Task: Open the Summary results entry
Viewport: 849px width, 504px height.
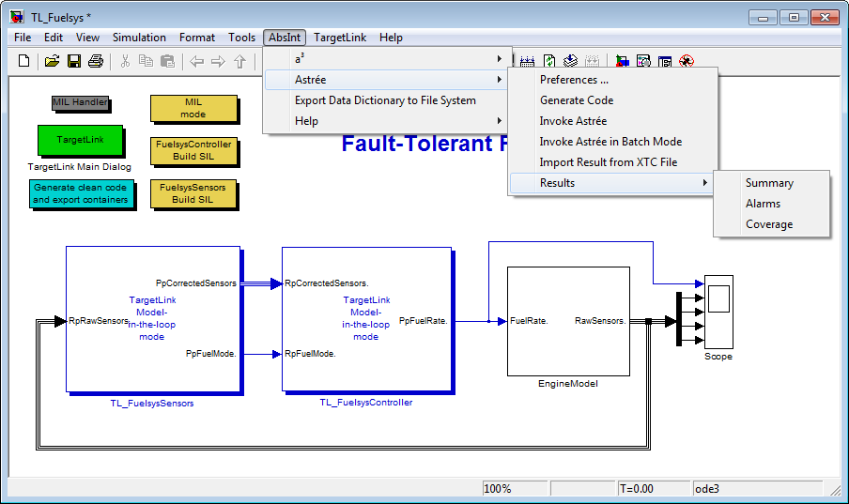Action: [x=772, y=183]
